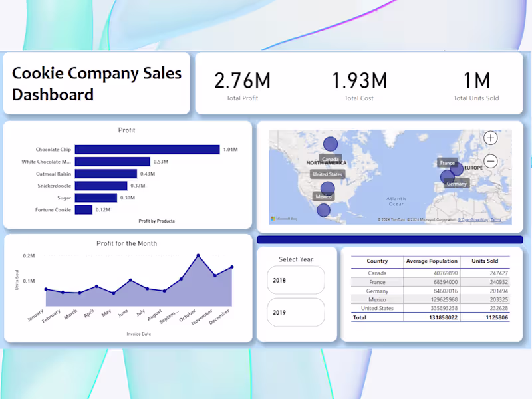
Task: Click the United States label on the map
Action: click(x=327, y=174)
